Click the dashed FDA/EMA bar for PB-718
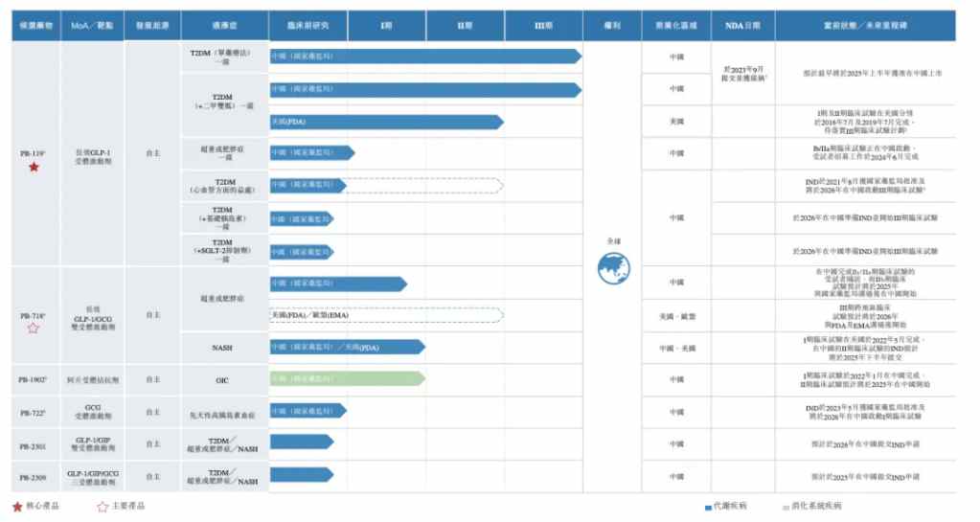Viewport: 980px width, 522px height. coord(386,315)
